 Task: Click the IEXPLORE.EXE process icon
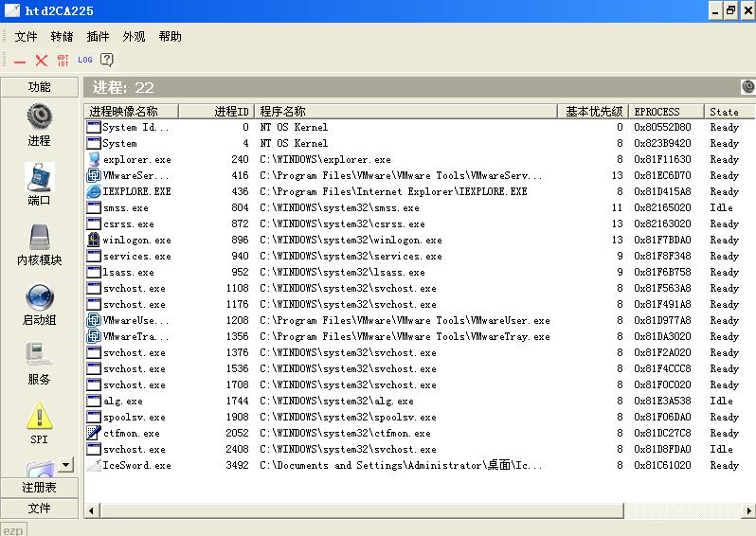[x=94, y=191]
